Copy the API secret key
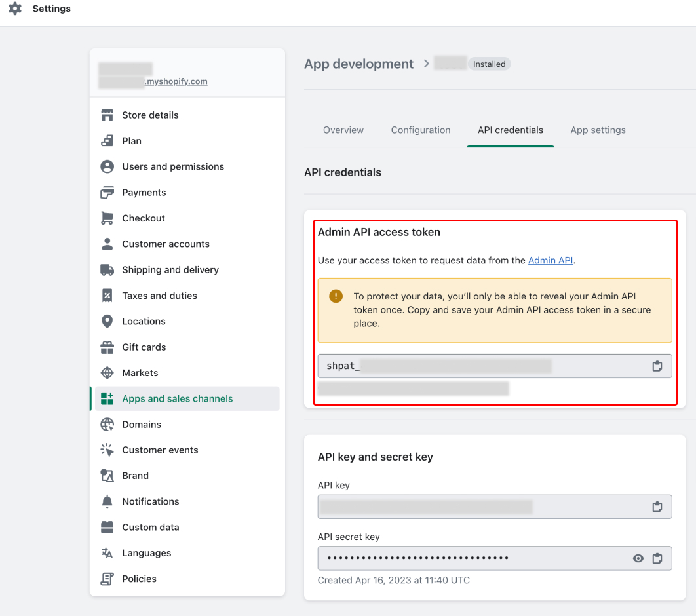696x616 pixels. (657, 558)
